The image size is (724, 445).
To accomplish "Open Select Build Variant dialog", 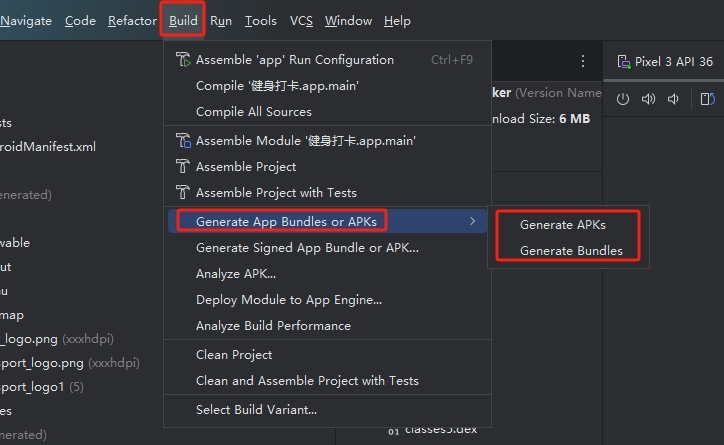I will tap(256, 410).
